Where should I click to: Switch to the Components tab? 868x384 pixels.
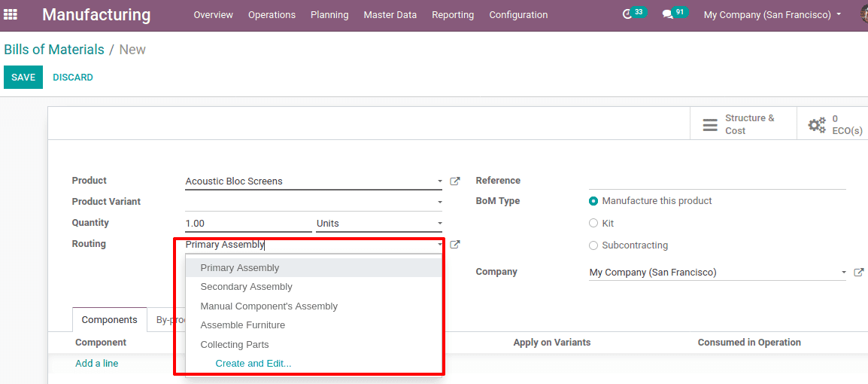pos(110,320)
